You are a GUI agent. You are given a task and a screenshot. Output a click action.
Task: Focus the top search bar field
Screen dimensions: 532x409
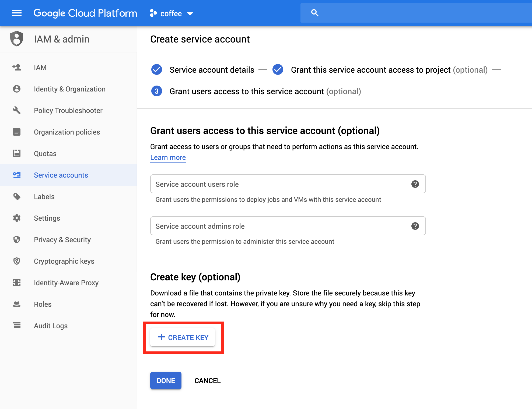tap(416, 13)
